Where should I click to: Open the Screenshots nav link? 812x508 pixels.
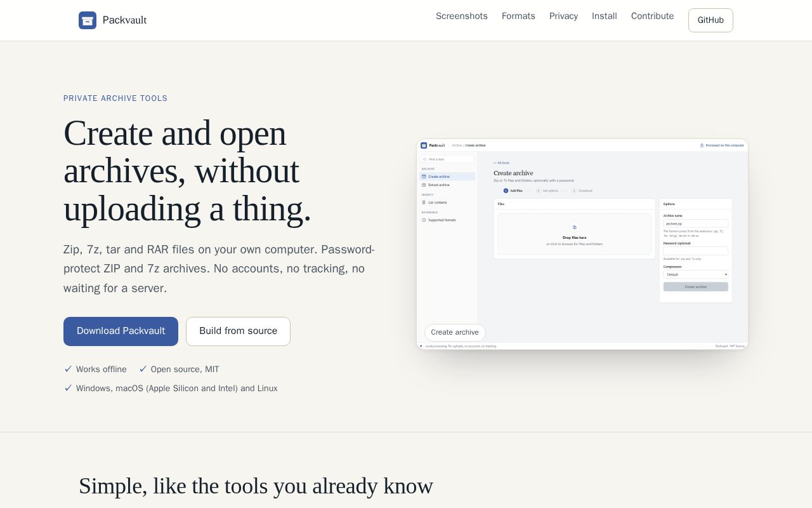tap(462, 16)
